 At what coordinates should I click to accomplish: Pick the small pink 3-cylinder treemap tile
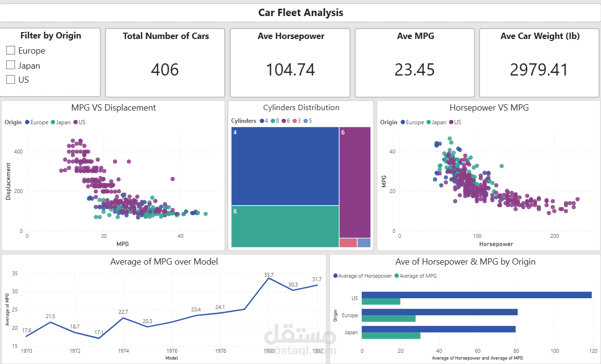click(348, 243)
